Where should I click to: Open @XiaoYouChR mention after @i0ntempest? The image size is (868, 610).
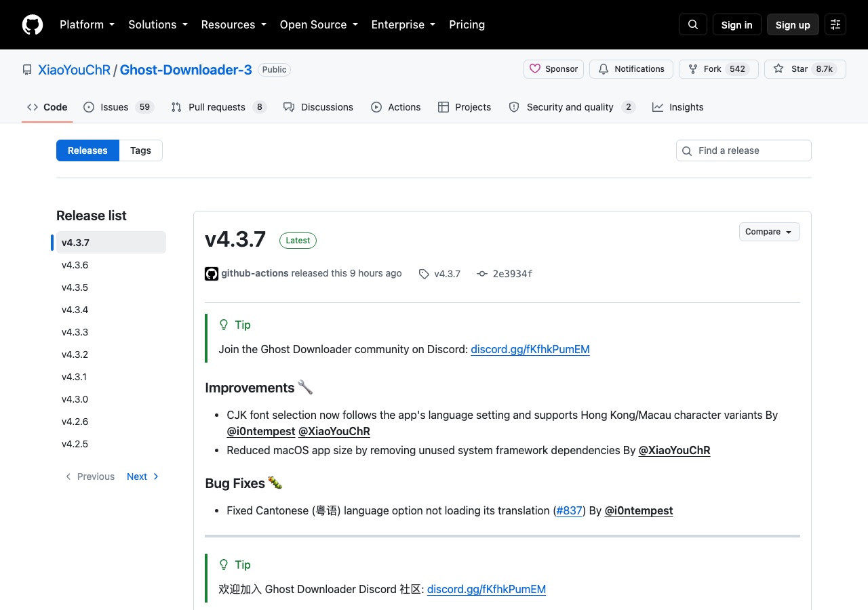coord(334,431)
